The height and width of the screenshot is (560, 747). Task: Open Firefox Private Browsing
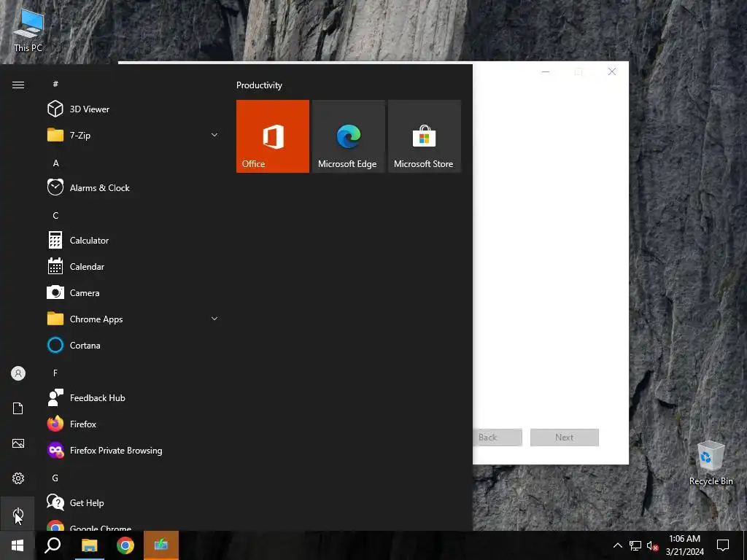coord(133,451)
